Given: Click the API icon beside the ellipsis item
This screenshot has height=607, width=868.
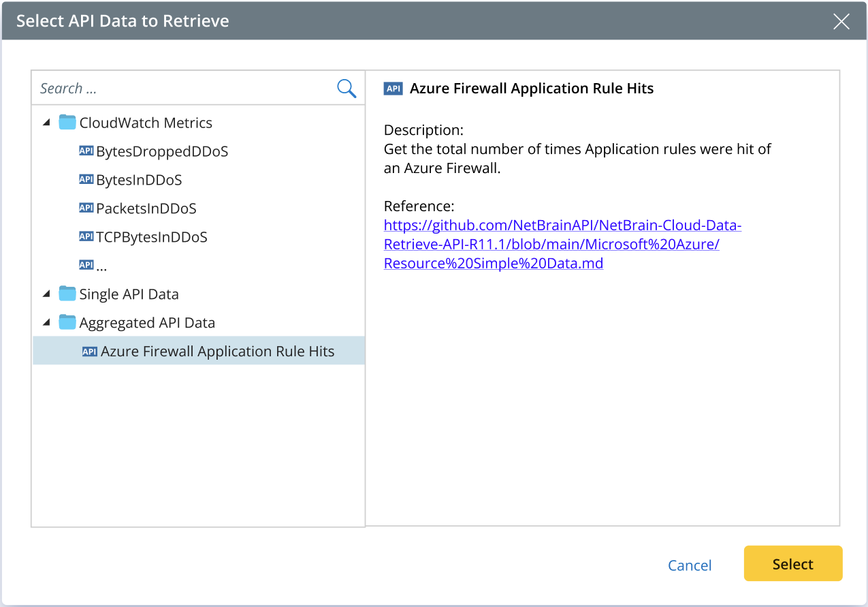Looking at the screenshot, I should tap(86, 265).
